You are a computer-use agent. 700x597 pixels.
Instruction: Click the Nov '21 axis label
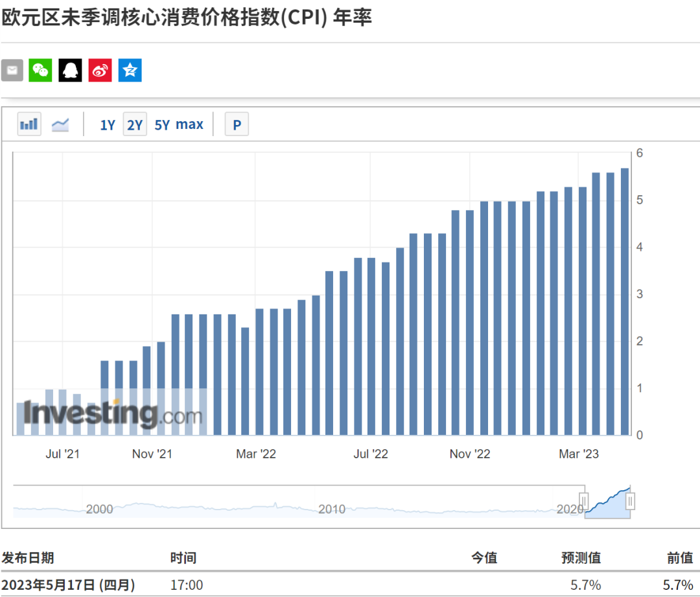pyautogui.click(x=152, y=454)
